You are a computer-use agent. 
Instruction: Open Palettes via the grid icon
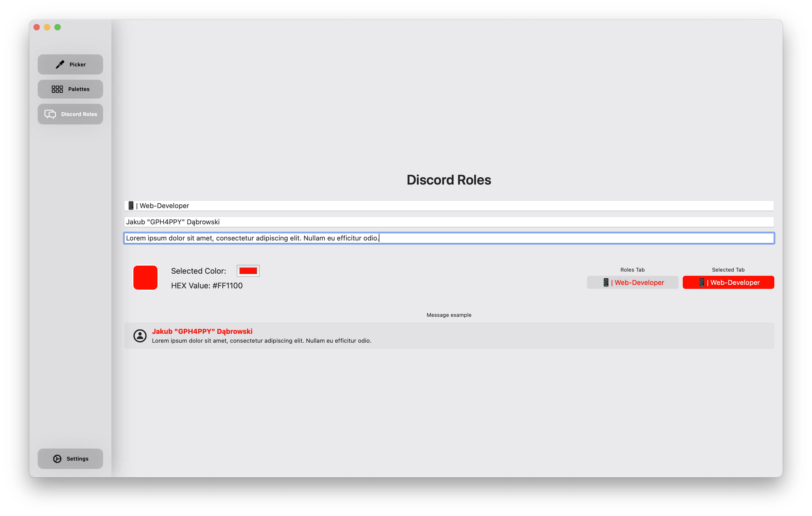(x=57, y=89)
